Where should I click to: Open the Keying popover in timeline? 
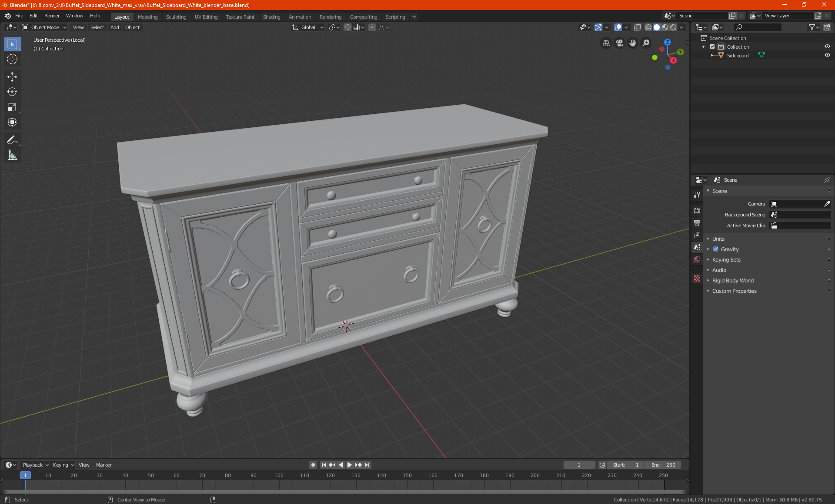tap(63, 465)
